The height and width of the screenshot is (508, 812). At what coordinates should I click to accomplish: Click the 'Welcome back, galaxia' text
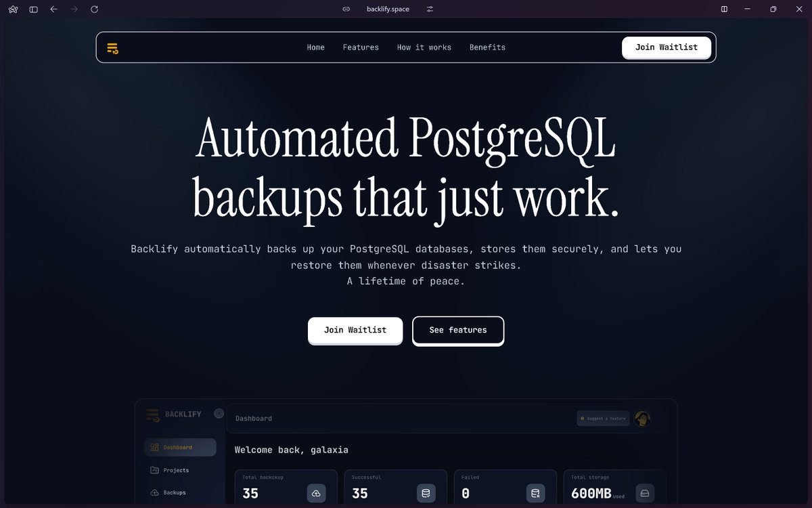[x=292, y=450]
